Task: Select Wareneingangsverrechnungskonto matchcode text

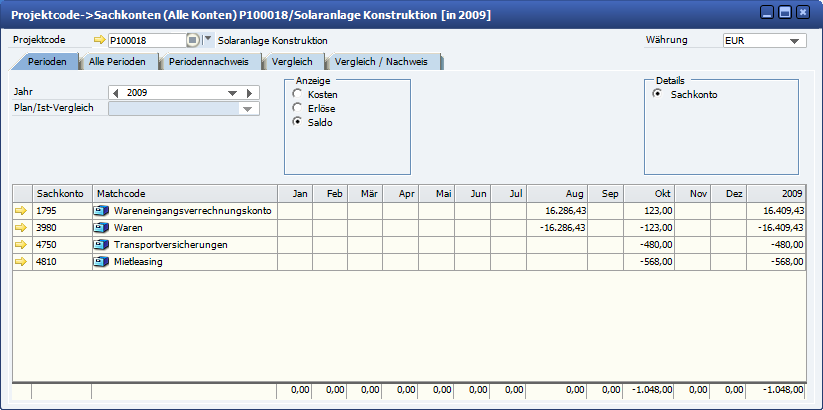Action: [x=193, y=211]
